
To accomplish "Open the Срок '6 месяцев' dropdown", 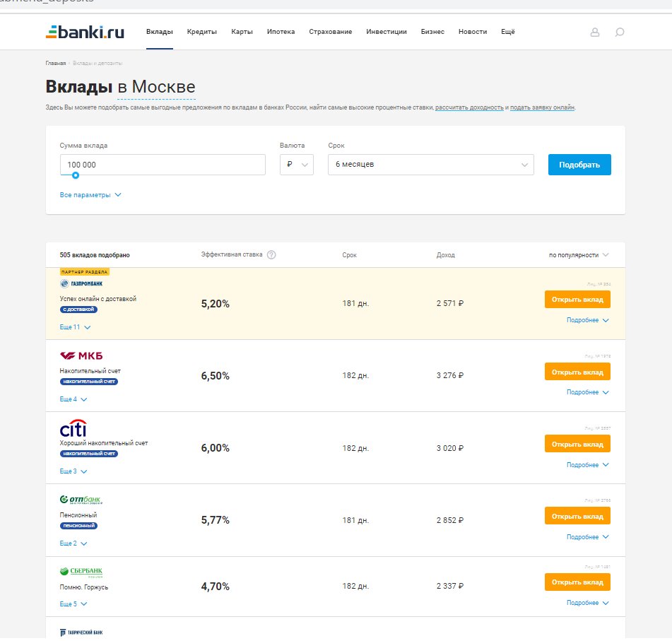I will 431,165.
